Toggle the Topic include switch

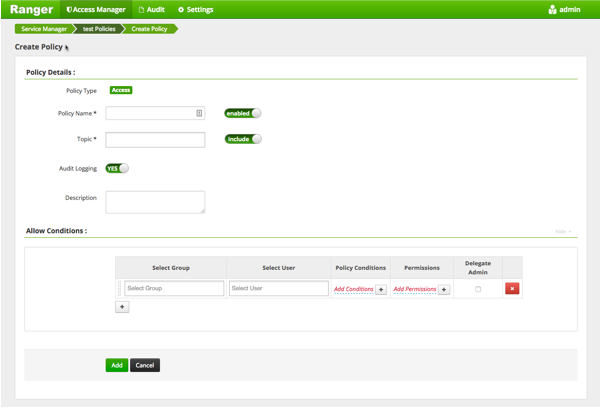click(243, 139)
